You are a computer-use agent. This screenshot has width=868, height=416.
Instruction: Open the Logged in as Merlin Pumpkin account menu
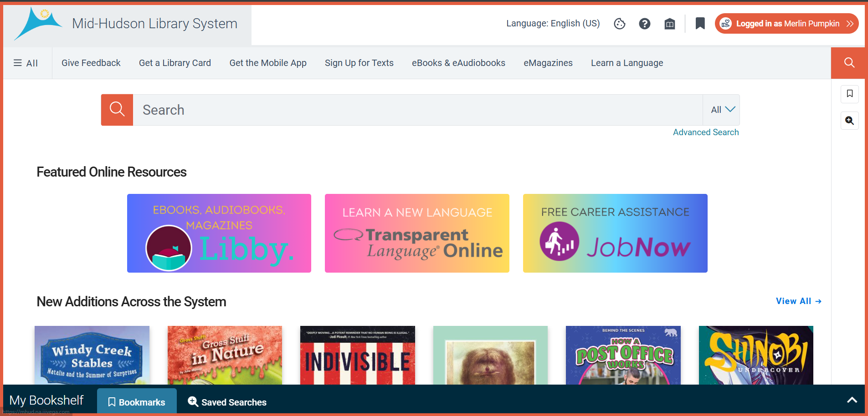[x=787, y=24]
